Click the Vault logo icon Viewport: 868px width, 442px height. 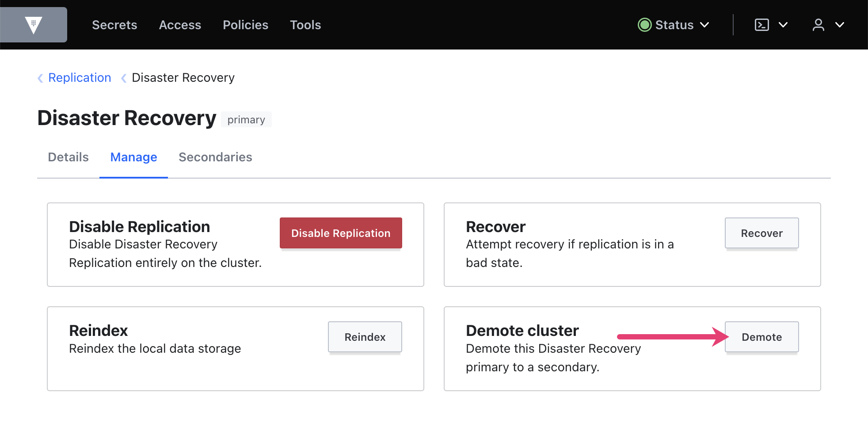34,25
